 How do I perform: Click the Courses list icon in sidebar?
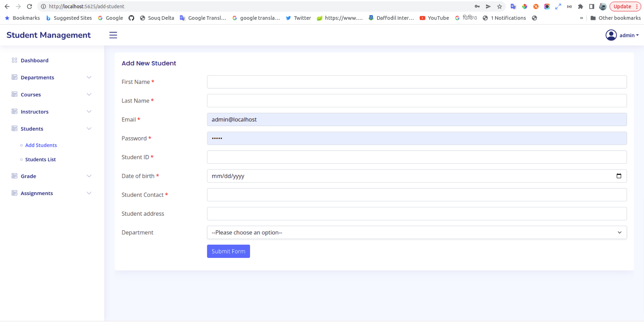14,94
